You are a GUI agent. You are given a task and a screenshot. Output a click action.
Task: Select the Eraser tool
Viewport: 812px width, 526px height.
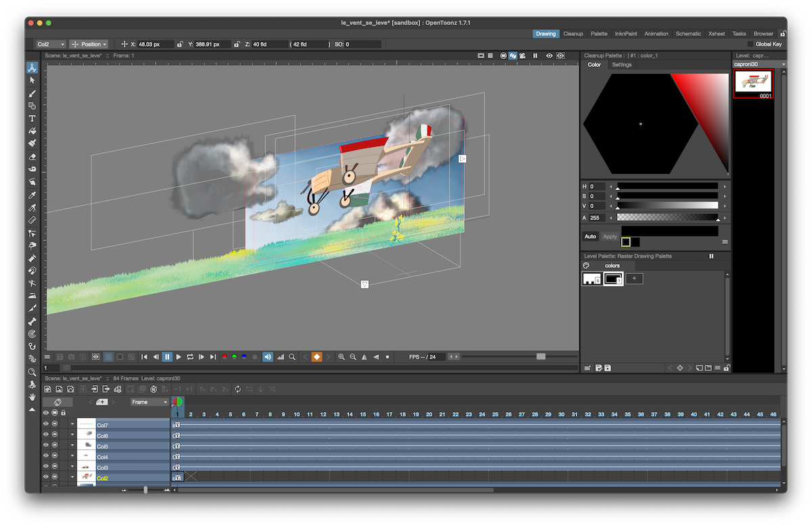tap(32, 156)
